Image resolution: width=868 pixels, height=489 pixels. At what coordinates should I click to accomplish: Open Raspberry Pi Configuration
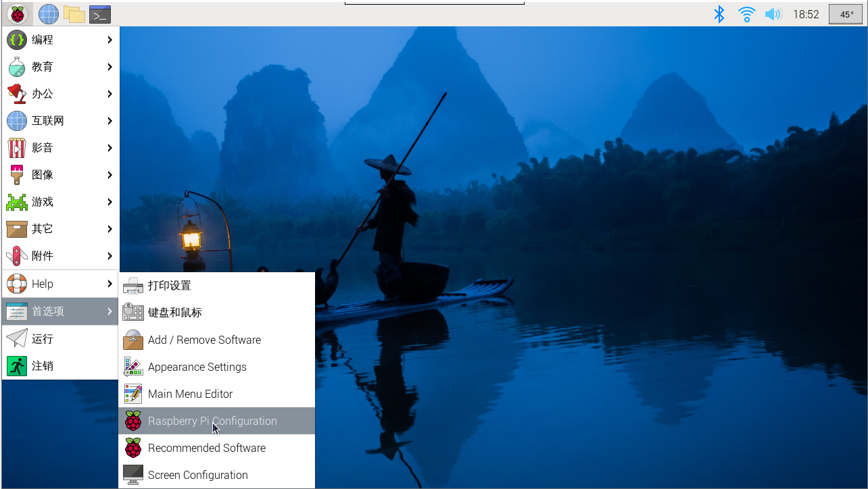tap(212, 421)
